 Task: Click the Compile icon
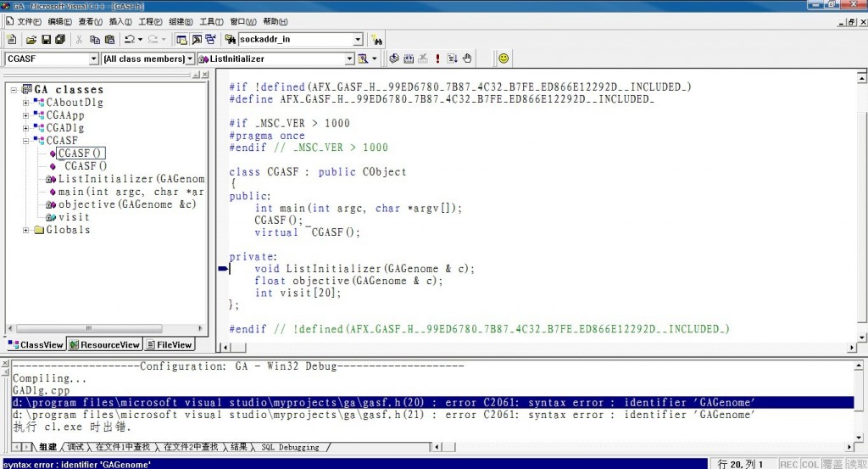point(394,59)
